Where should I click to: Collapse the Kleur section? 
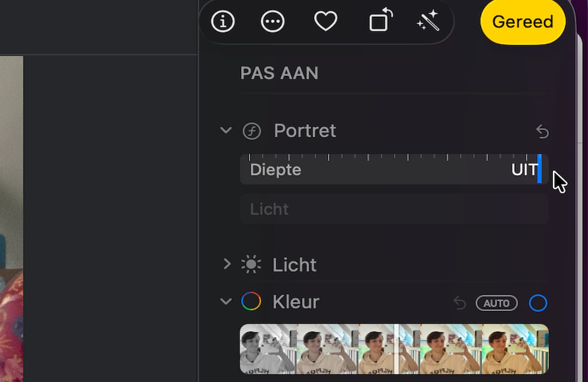coord(226,302)
